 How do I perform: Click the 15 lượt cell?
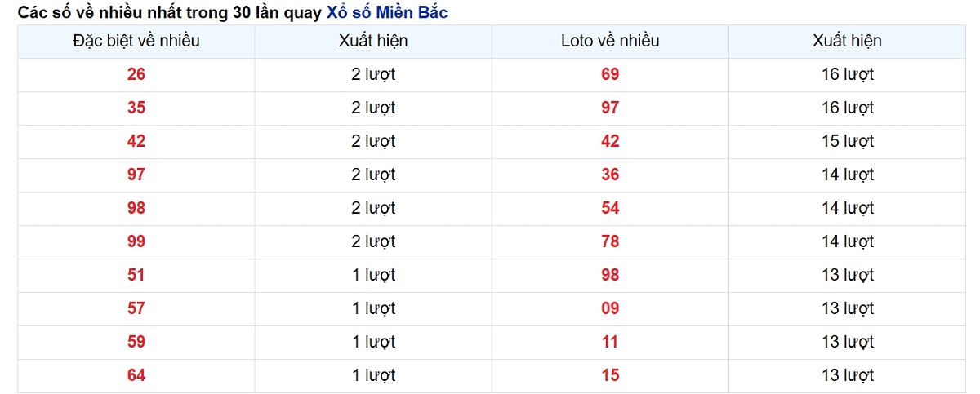(847, 141)
